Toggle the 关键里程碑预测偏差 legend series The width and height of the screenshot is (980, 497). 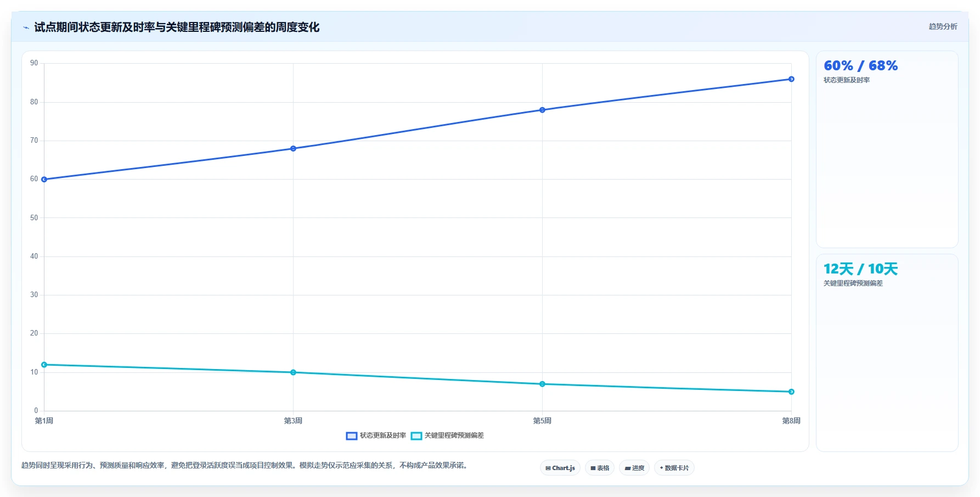coord(447,435)
